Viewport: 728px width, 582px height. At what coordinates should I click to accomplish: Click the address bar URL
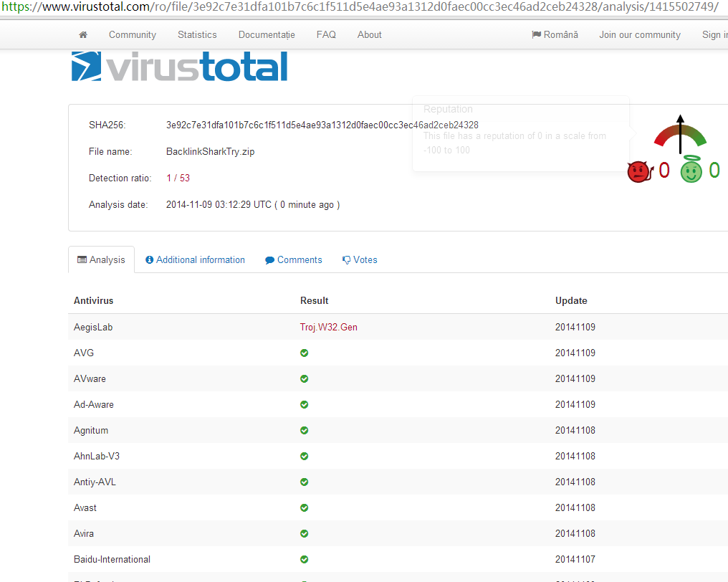tap(360, 7)
